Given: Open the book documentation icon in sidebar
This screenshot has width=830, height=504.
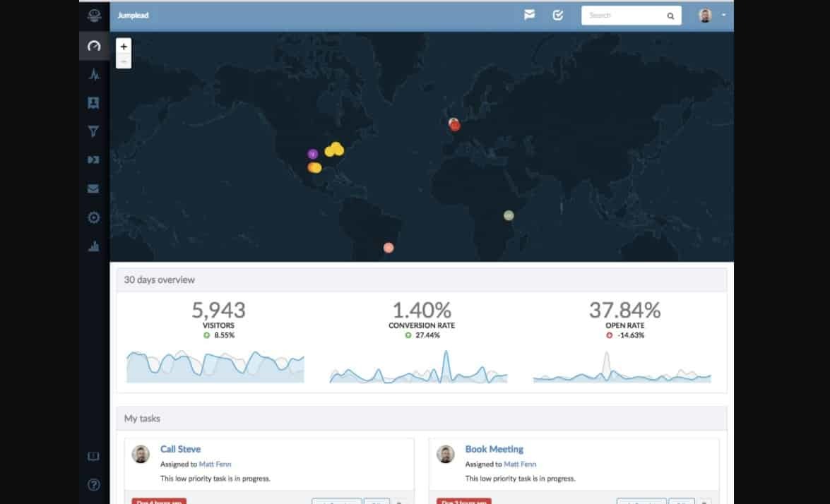Looking at the screenshot, I should point(93,457).
